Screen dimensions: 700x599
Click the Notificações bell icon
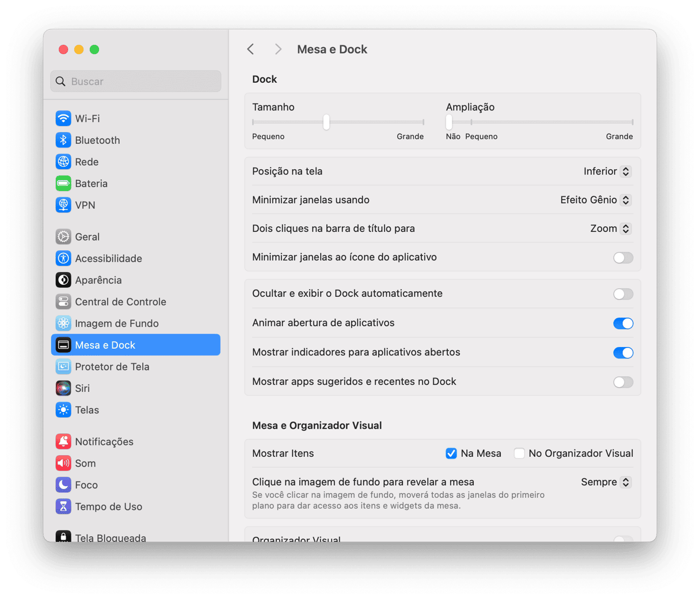click(63, 441)
